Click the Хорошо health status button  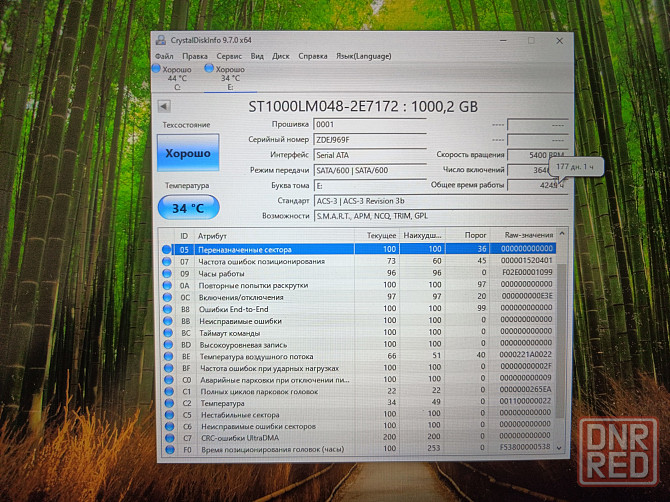188,153
